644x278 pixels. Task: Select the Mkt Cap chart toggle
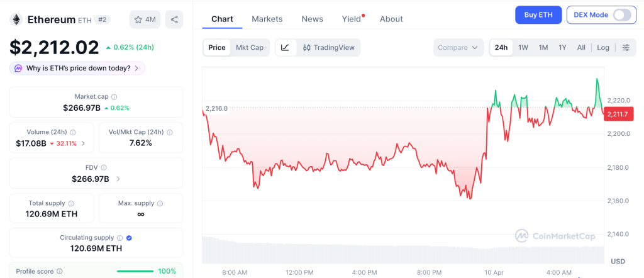tap(250, 48)
